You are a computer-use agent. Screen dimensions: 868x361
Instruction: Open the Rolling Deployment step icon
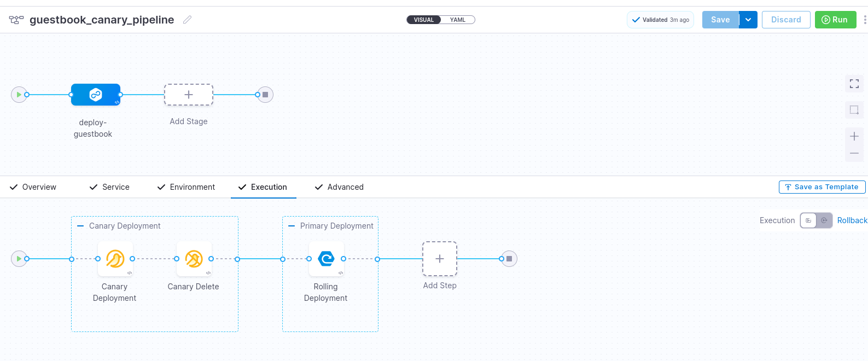pyautogui.click(x=326, y=259)
